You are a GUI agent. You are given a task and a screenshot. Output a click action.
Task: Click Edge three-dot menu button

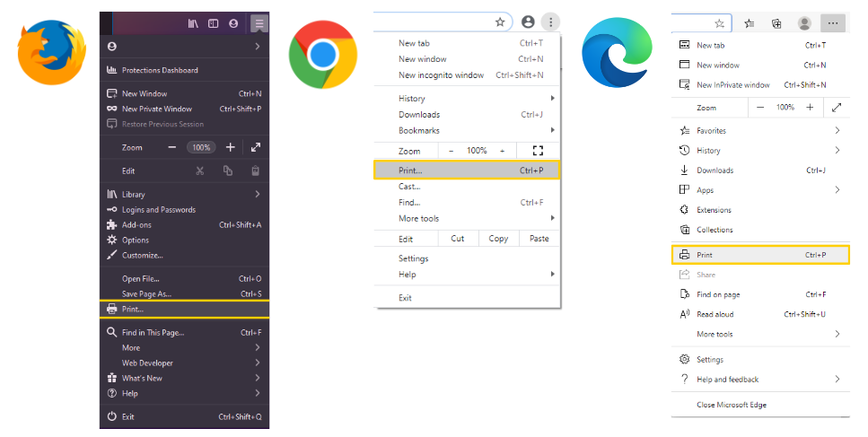pos(833,23)
